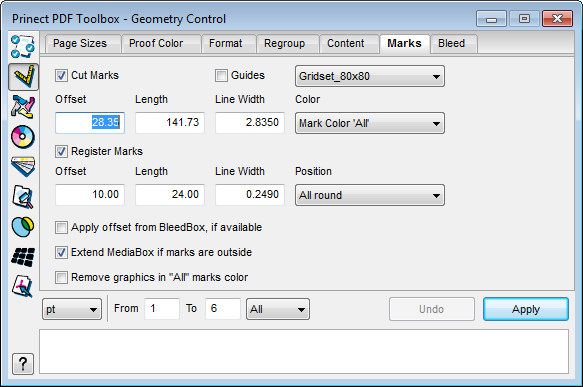Uncheck the Cut Marks checkbox

click(x=61, y=75)
